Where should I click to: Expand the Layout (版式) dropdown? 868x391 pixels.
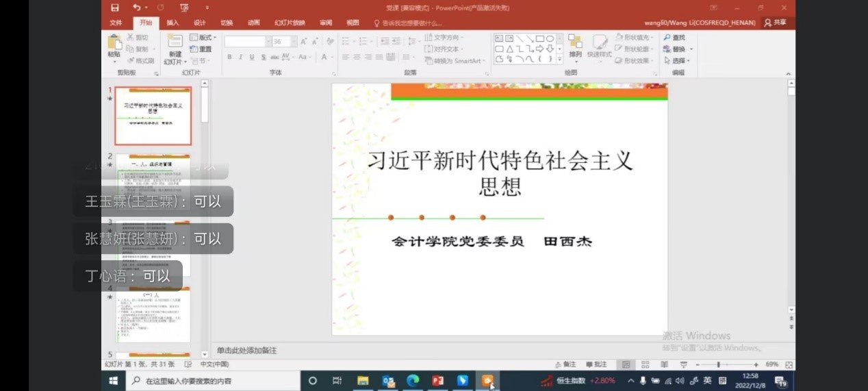tap(204, 38)
